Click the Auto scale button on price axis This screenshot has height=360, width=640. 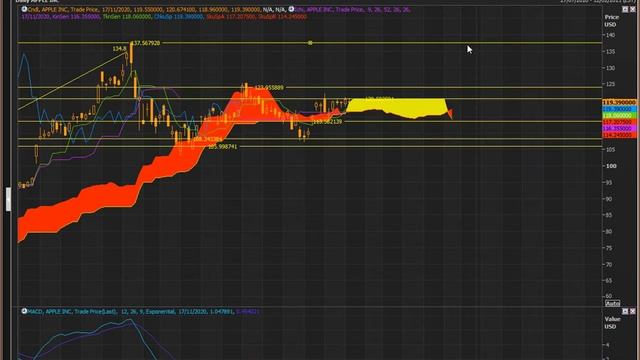pyautogui.click(x=612, y=303)
